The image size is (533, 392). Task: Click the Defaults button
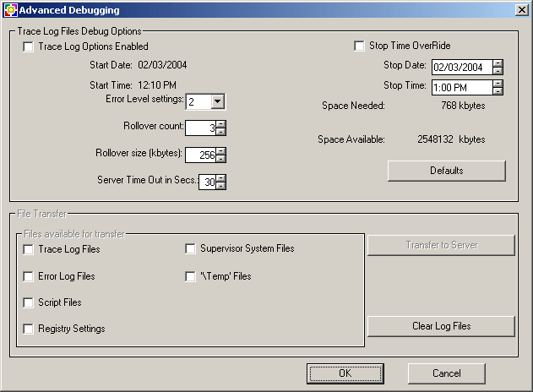(x=447, y=171)
